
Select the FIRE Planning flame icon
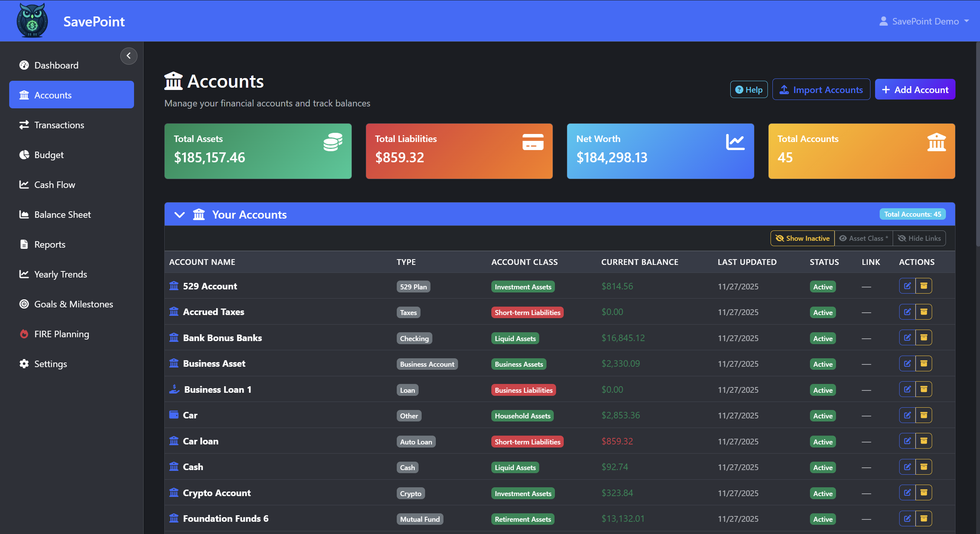click(24, 334)
